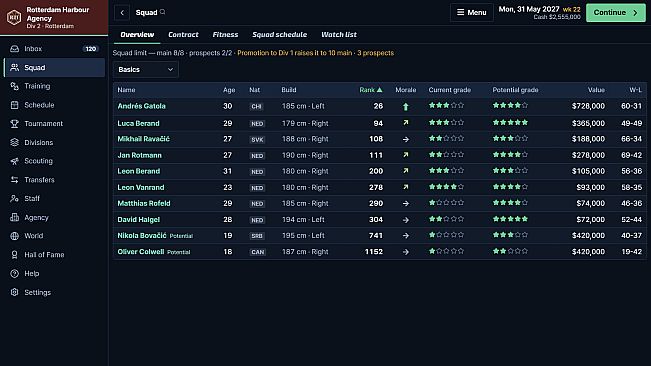Viewport: 651px width, 366px height.
Task: Open the Watch list tab
Action: point(339,34)
